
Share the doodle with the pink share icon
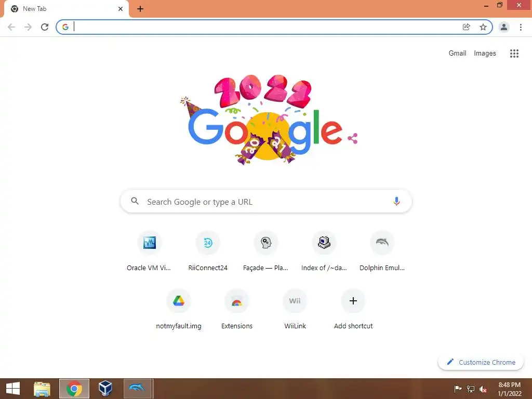tap(353, 138)
